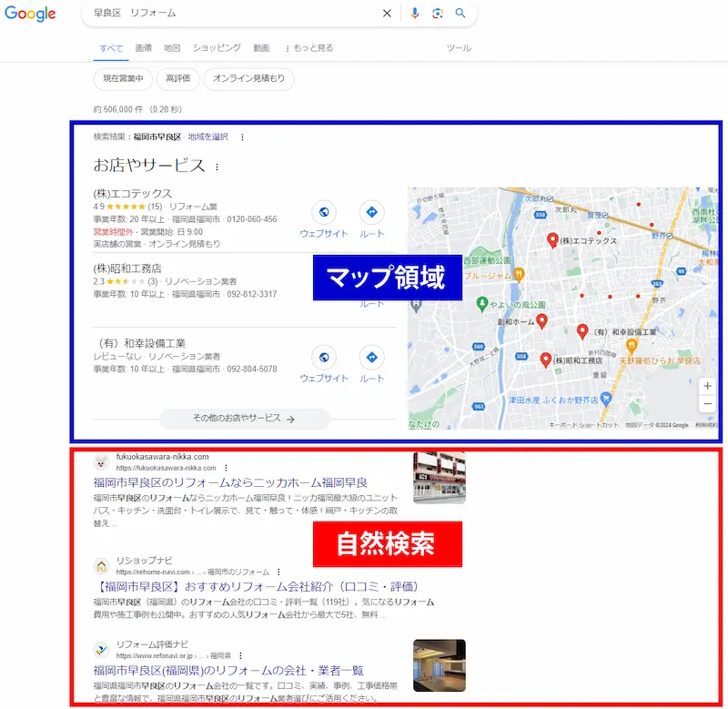Open three-dot menu next to お店やサービス
Image resolution: width=728 pixels, height=709 pixels.
[217, 167]
